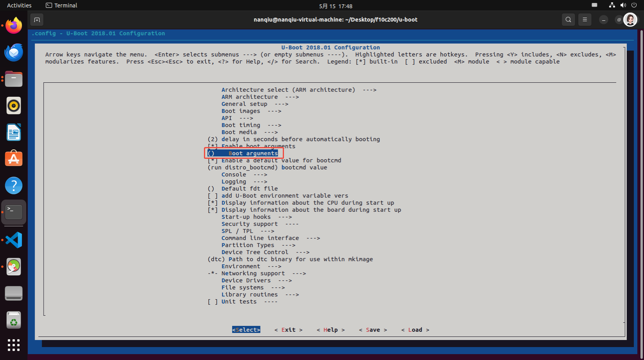Open Rhythmbox music player in dock
The height and width of the screenshot is (360, 644).
coord(14,105)
